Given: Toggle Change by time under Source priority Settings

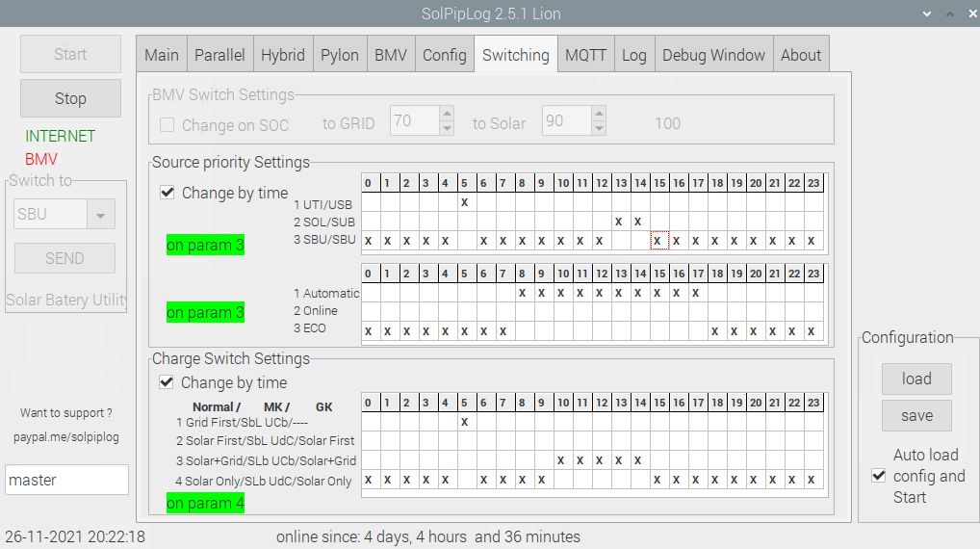Looking at the screenshot, I should tap(168, 193).
